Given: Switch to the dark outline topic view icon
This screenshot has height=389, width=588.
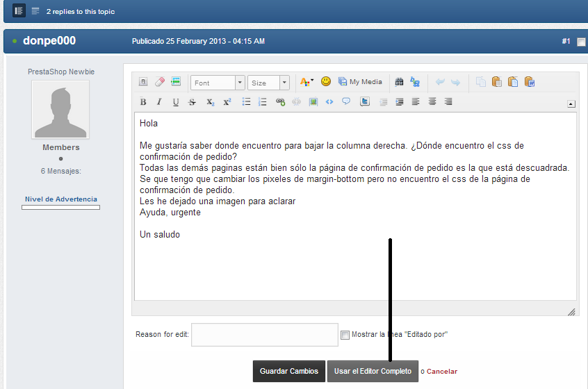Looking at the screenshot, I should pos(19,11).
